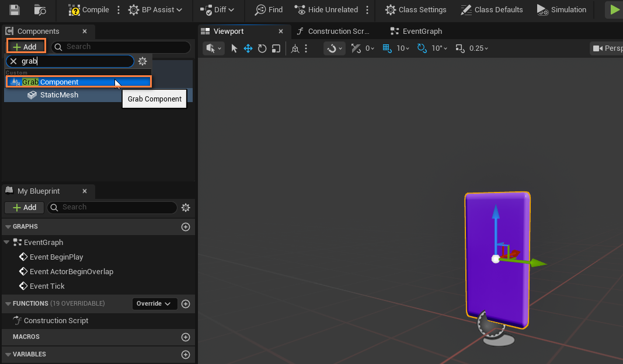Close the My Blueprint panel tab

point(85,191)
